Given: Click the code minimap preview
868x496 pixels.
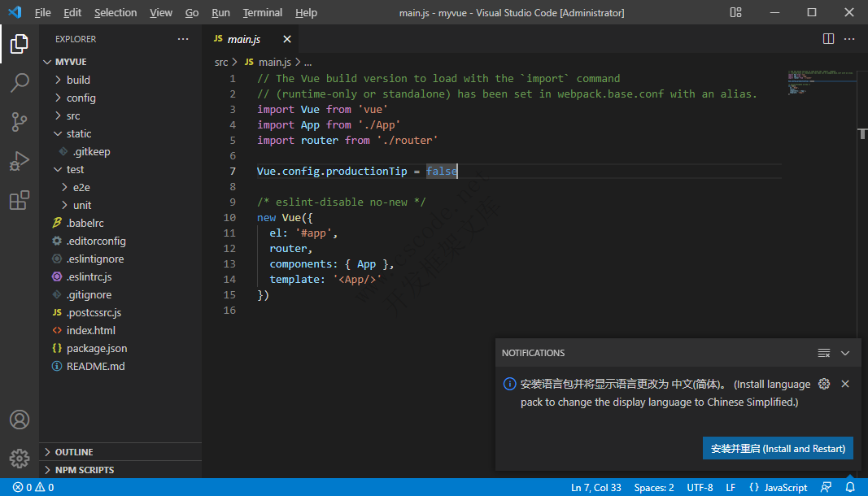Looking at the screenshot, I should (822, 82).
